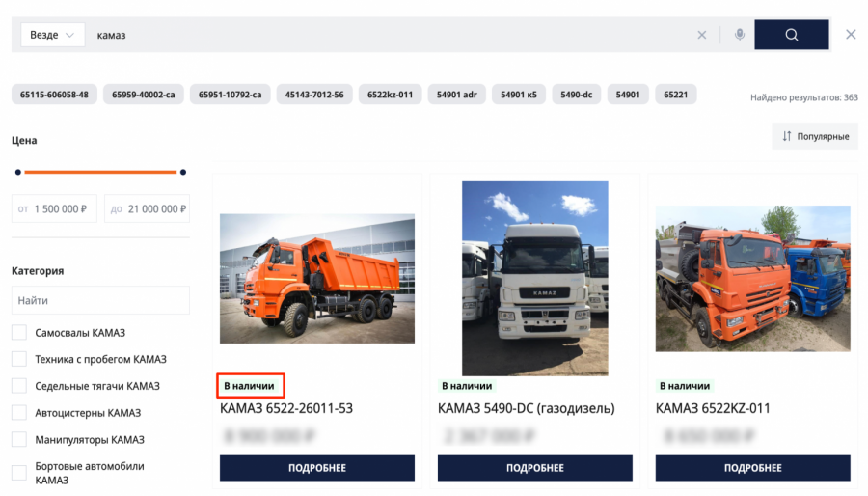868x496 pixels.
Task: Open the КАМАЗ 6522-26011-53 truck photo
Action: coord(317,279)
